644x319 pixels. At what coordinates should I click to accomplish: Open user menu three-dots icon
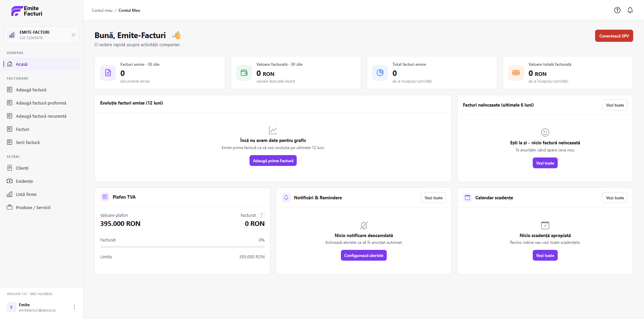point(74,307)
